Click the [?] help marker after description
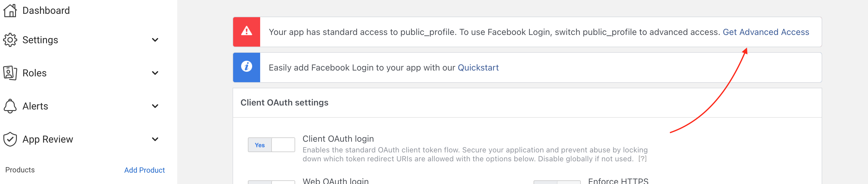This screenshot has height=184, width=868. [x=642, y=159]
